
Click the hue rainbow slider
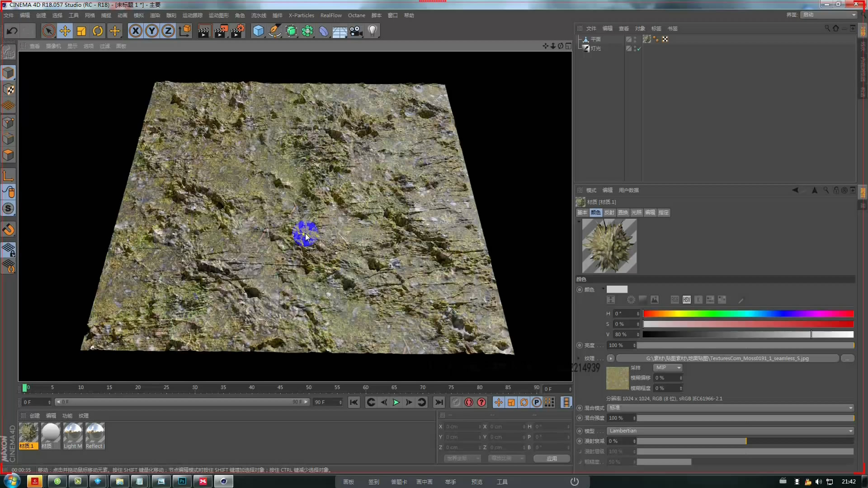(748, 314)
